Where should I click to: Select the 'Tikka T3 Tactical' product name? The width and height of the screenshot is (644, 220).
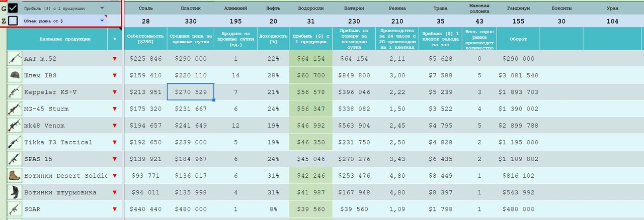tap(58, 143)
